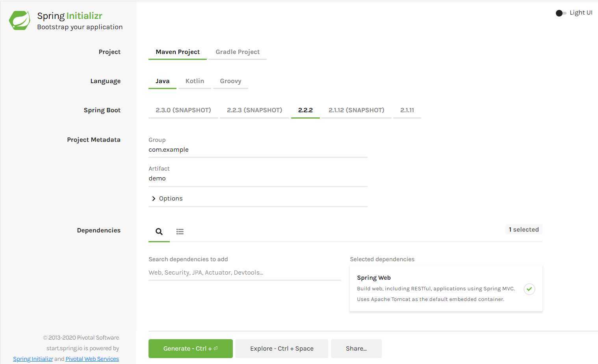Viewport: 598px width, 364px height.
Task: Click the Dependencies section label
Action: [99, 230]
